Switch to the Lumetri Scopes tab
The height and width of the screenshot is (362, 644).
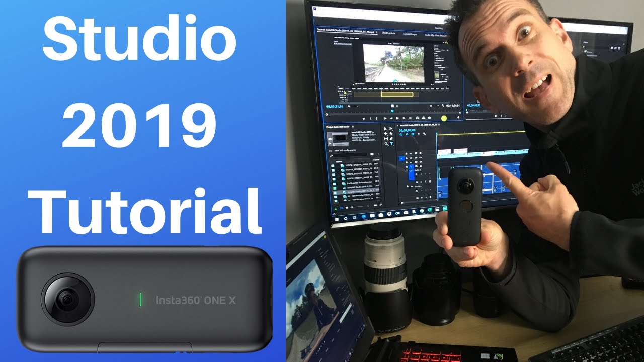tap(410, 34)
